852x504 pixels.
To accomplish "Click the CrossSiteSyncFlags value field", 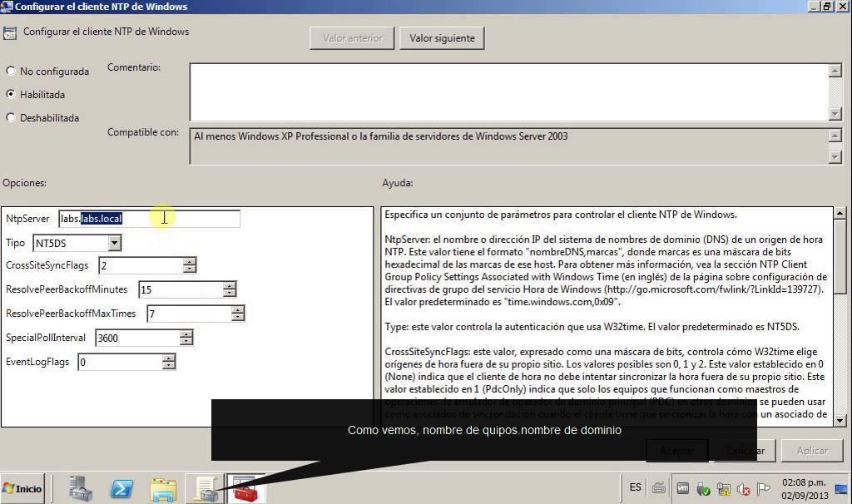I will coord(141,265).
